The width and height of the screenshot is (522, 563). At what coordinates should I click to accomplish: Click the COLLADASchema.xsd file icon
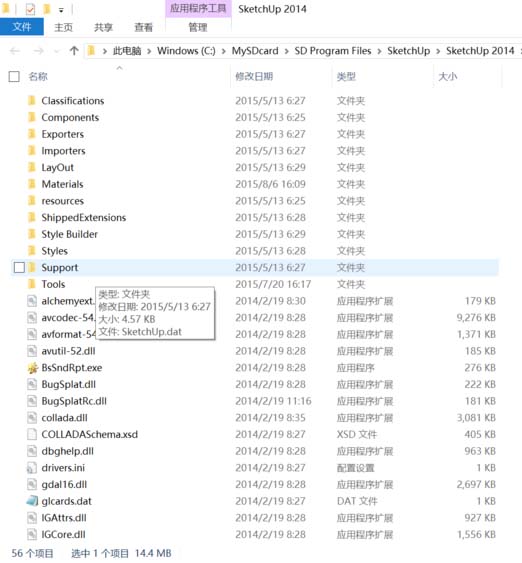click(x=32, y=434)
